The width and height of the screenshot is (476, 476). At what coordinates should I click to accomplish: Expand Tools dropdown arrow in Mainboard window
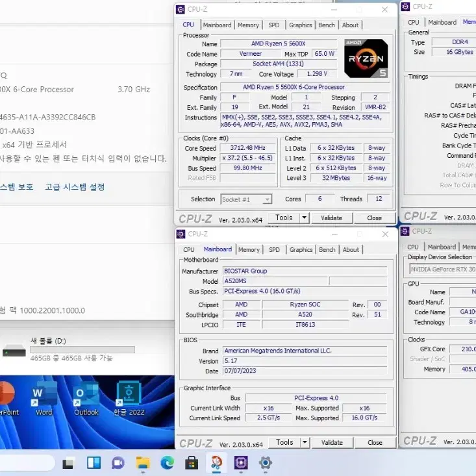coord(305,442)
